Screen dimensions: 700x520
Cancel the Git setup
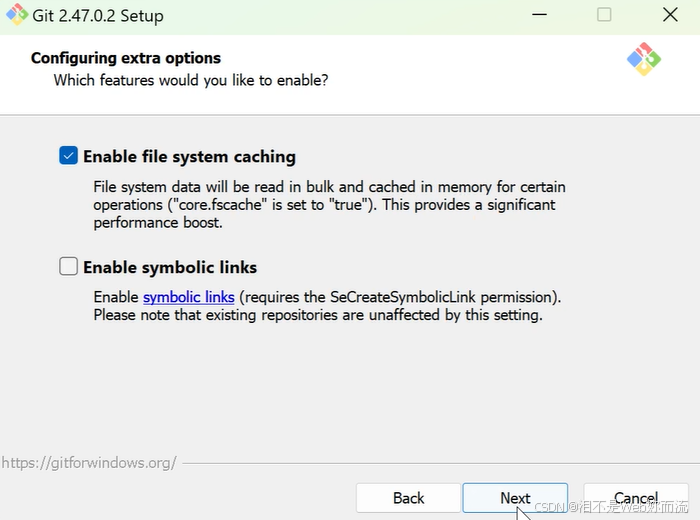(636, 498)
